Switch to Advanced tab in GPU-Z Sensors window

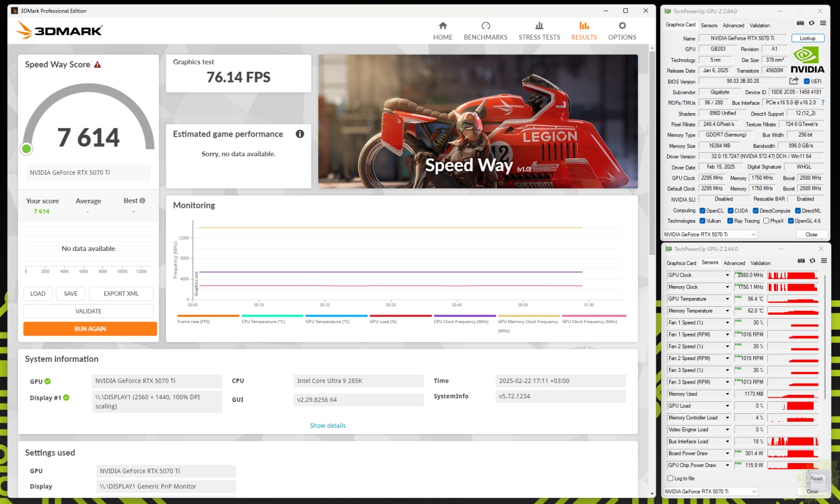pos(734,263)
